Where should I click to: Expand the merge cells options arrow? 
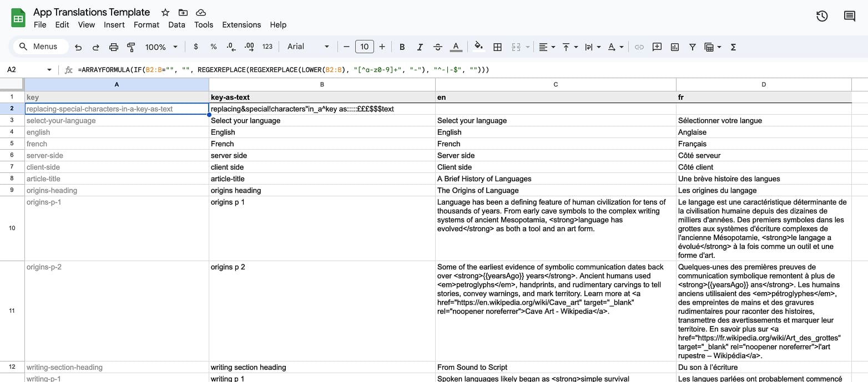(527, 47)
